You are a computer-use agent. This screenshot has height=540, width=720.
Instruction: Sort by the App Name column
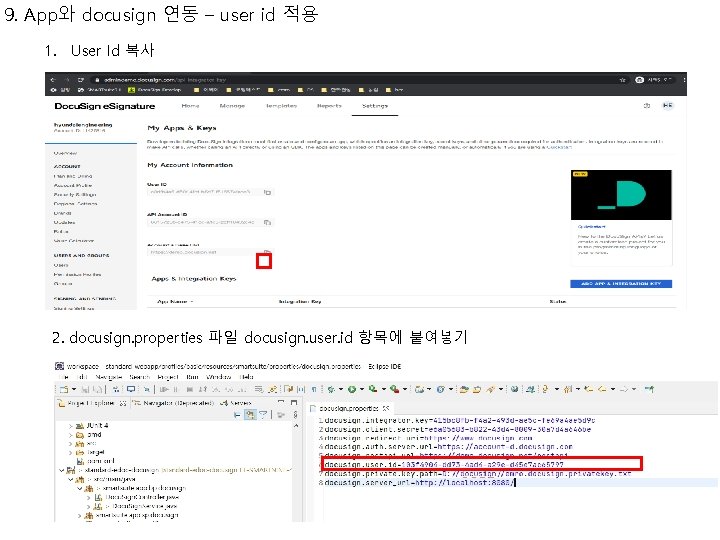[175, 302]
